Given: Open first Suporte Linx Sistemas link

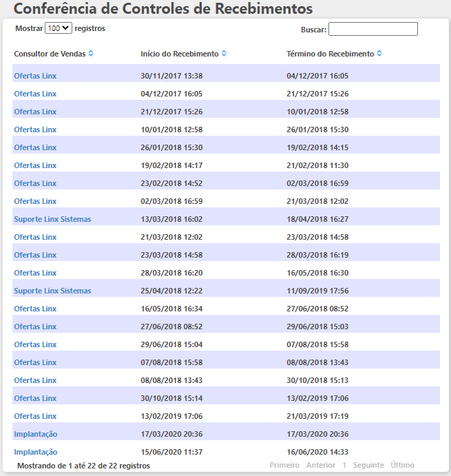Looking at the screenshot, I should pyautogui.click(x=52, y=219).
